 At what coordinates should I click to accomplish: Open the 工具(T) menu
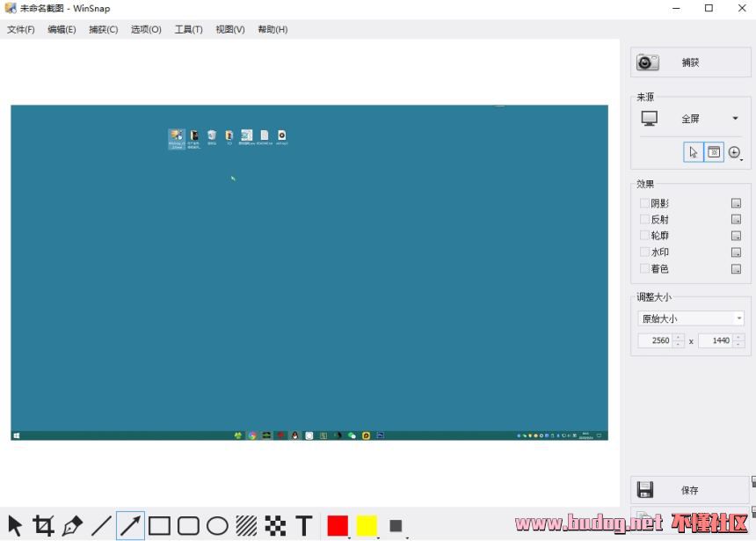coord(188,29)
